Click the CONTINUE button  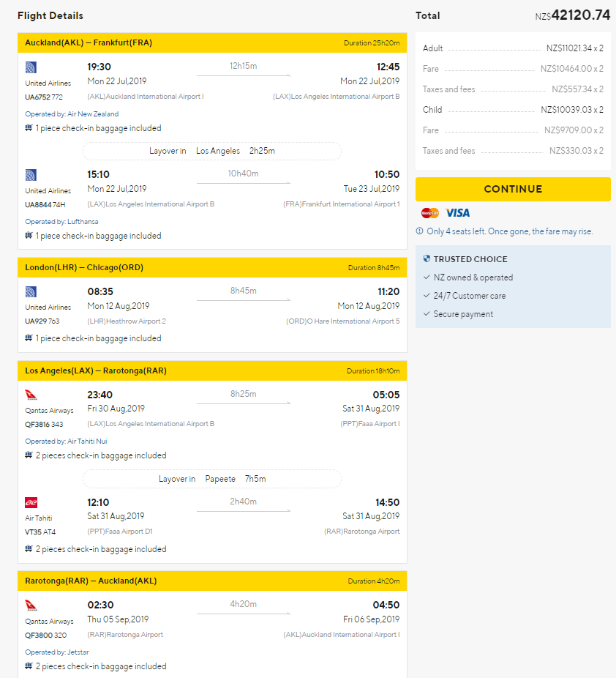(513, 189)
